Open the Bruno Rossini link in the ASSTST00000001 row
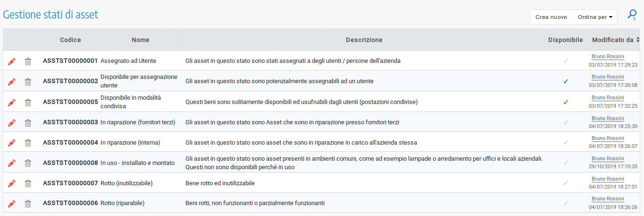This screenshot has height=216, width=644. 608,57
